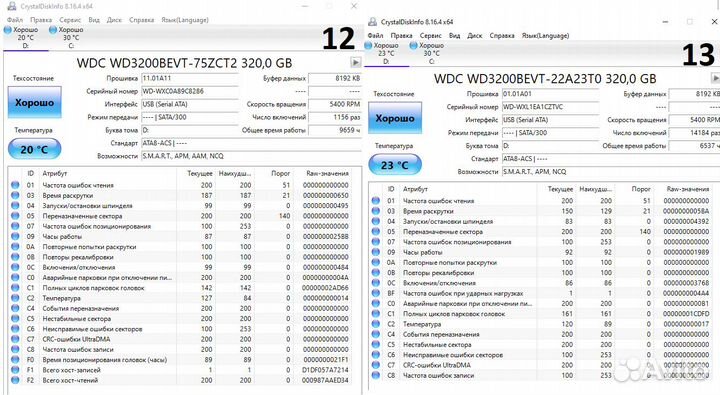Click status icon of Частота ошибок чтения row, window 13
This screenshot has width=720, height=395.
pyautogui.click(x=376, y=201)
